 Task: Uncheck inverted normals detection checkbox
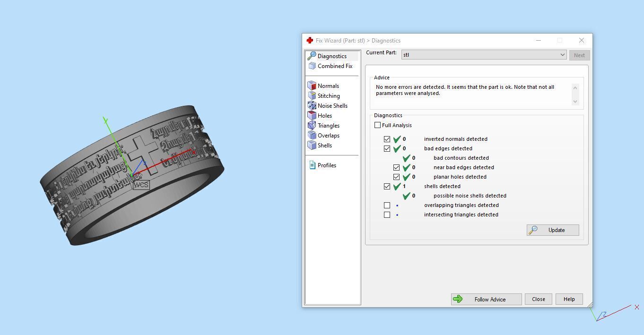[x=387, y=139]
